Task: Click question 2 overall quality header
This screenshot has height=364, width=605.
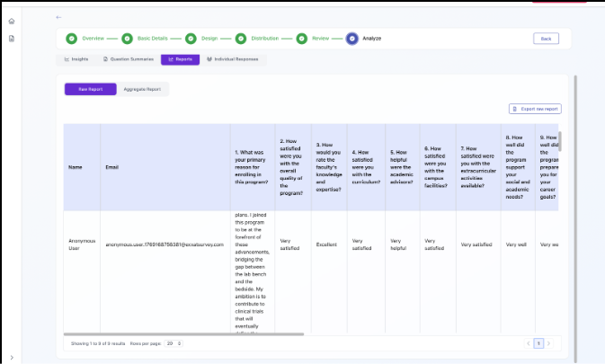Action: pyautogui.click(x=293, y=167)
